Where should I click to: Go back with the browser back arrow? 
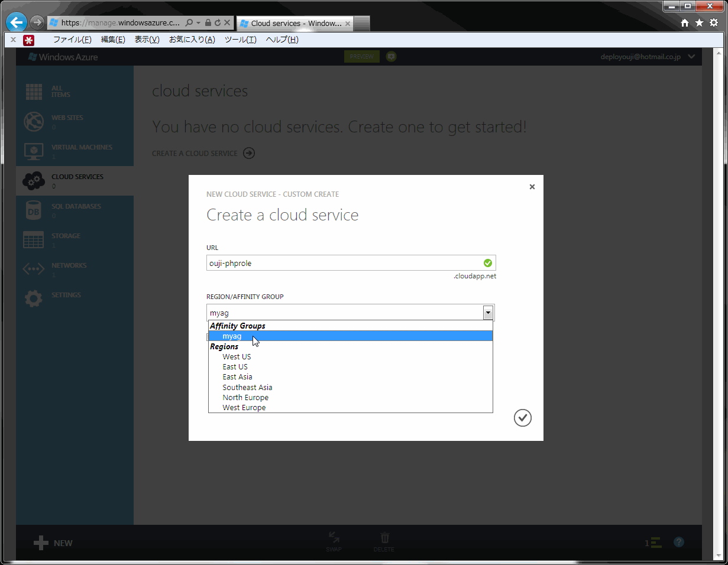pos(17,22)
